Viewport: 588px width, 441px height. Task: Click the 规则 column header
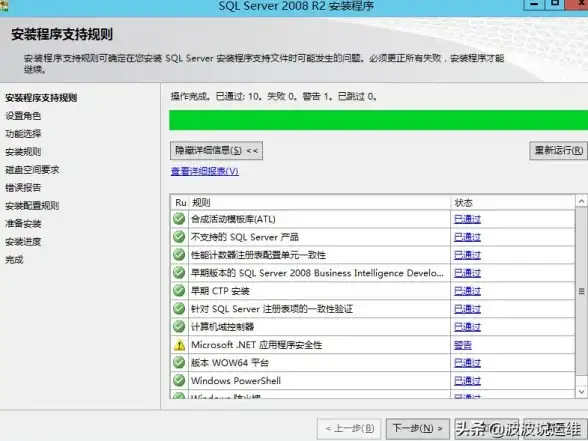[x=320, y=202]
